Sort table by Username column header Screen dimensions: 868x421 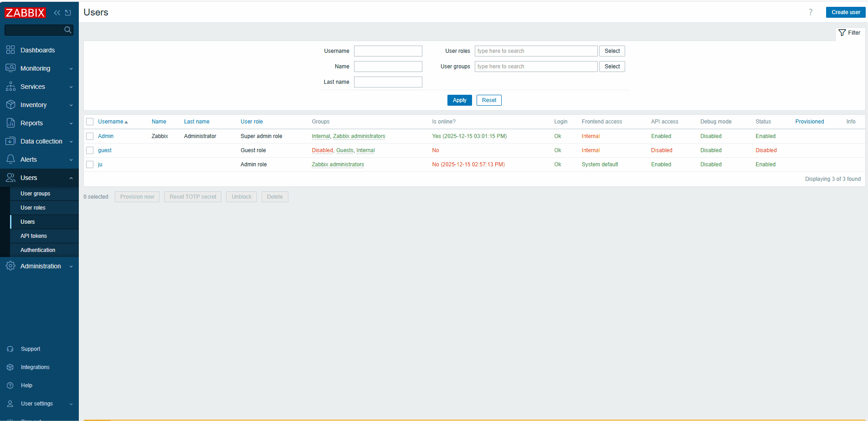tap(111, 122)
